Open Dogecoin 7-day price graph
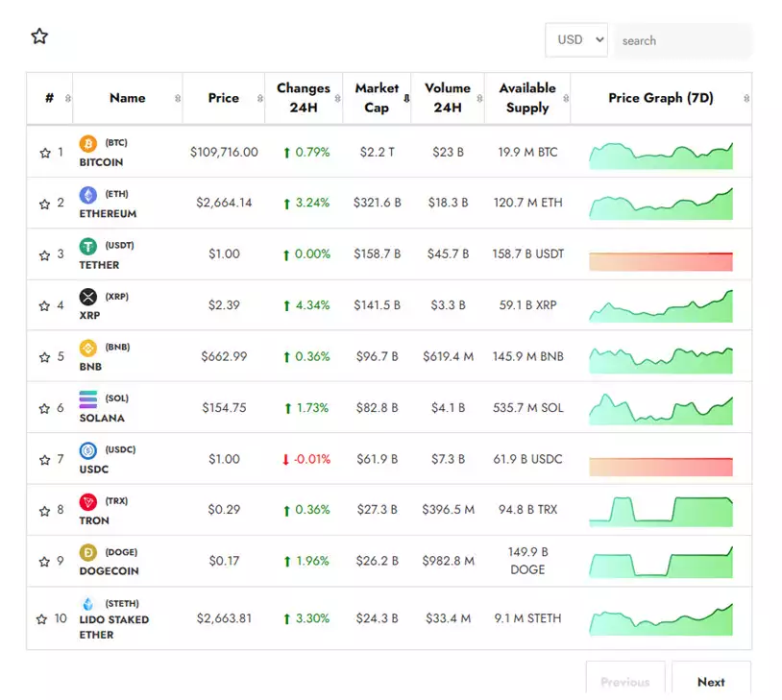The image size is (782, 700). [x=661, y=563]
